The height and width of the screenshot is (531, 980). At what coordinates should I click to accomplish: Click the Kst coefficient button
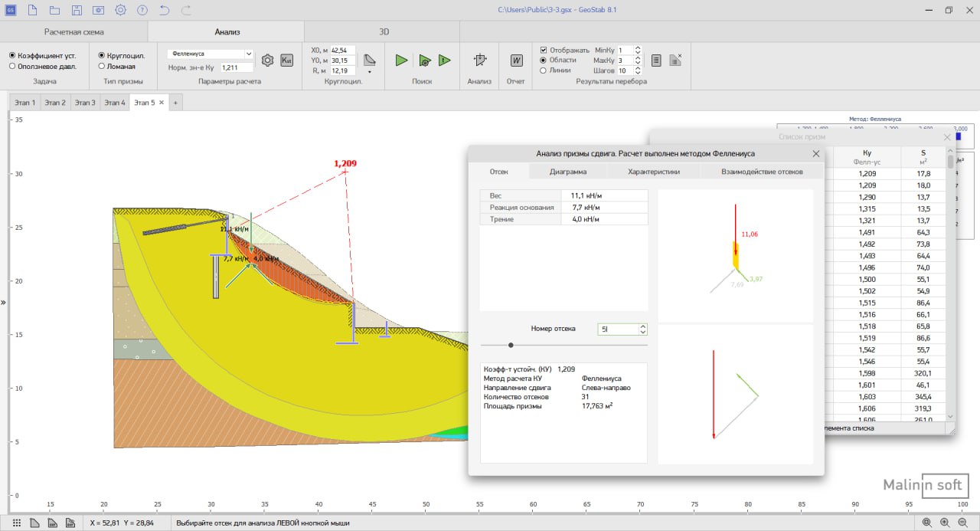287,61
